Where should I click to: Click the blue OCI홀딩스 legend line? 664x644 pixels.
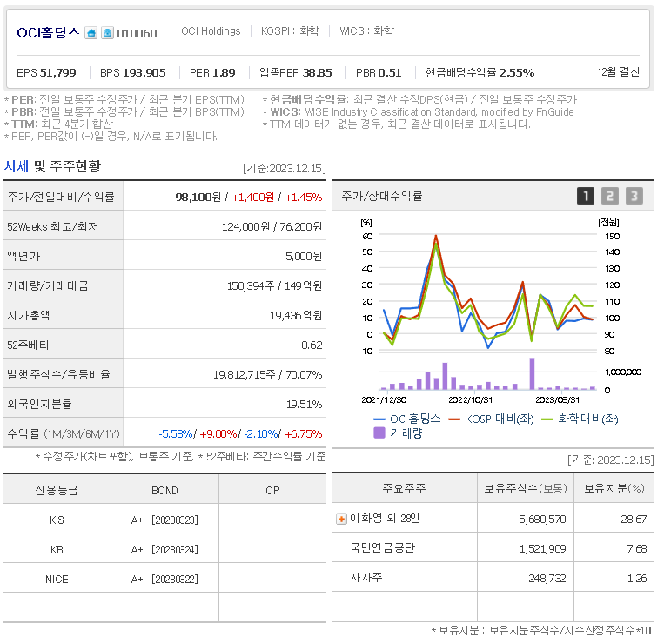tap(379, 419)
